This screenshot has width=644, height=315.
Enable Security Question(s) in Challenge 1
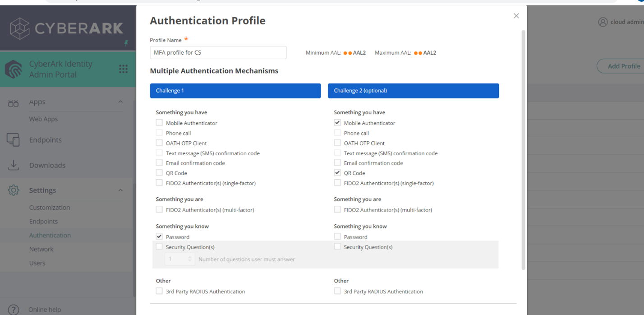pos(159,246)
